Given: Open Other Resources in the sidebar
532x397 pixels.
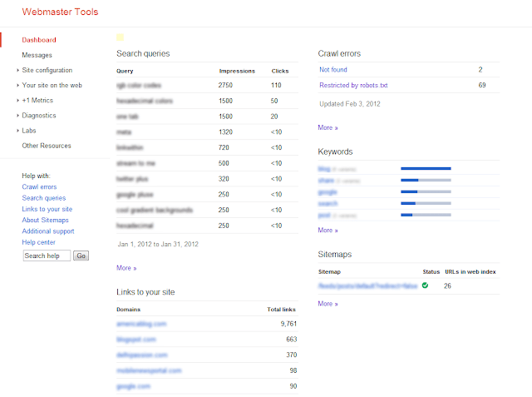Looking at the screenshot, I should pos(47,146).
